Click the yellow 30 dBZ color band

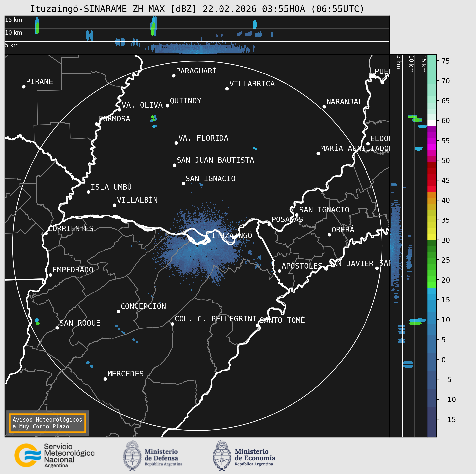432,237
